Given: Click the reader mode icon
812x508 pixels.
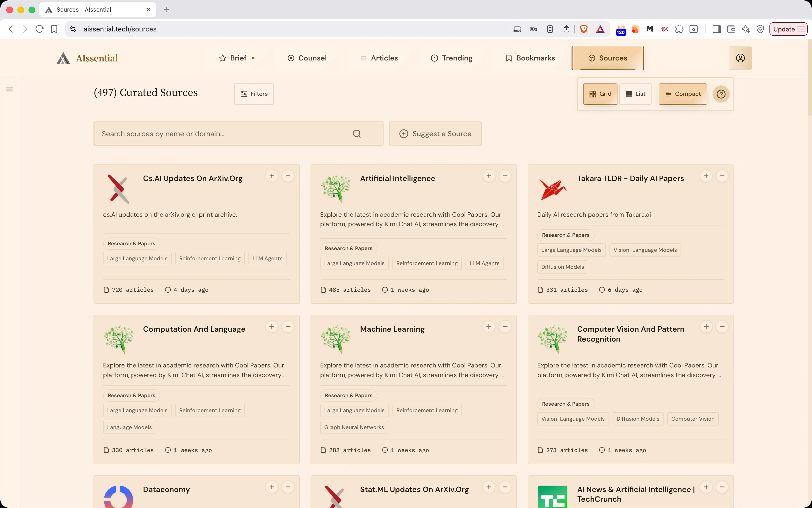Looking at the screenshot, I should point(550,29).
